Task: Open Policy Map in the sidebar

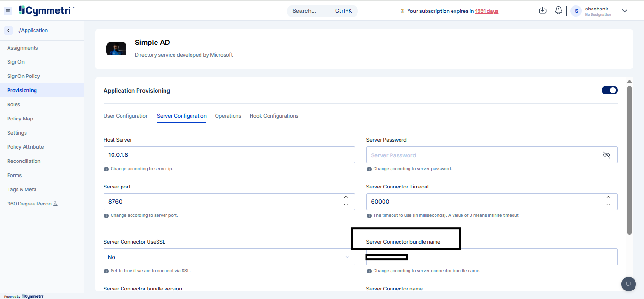Action: click(x=42, y=119)
